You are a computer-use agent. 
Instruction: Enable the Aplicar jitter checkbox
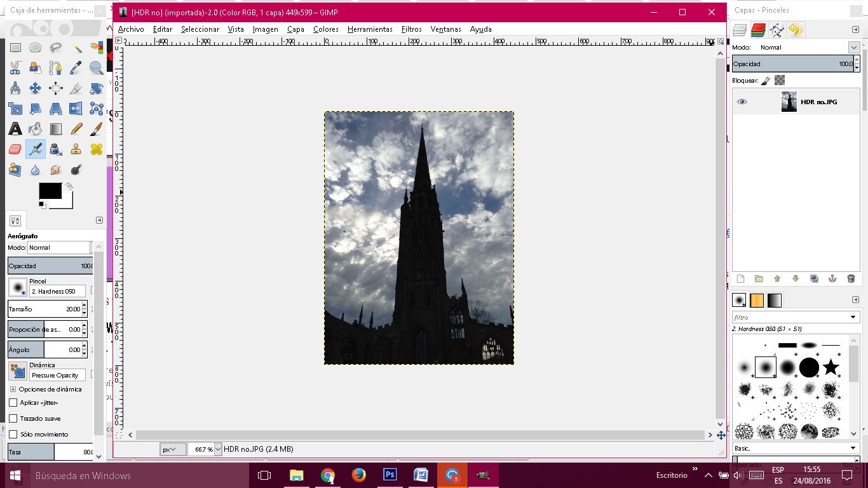tap(13, 403)
